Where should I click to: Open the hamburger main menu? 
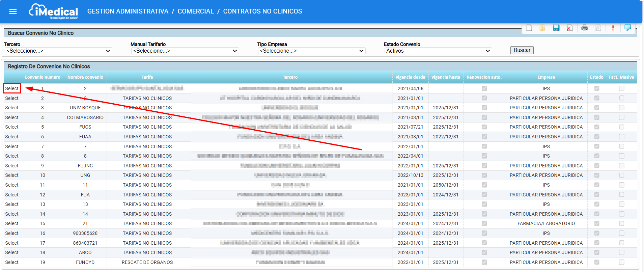tap(13, 12)
